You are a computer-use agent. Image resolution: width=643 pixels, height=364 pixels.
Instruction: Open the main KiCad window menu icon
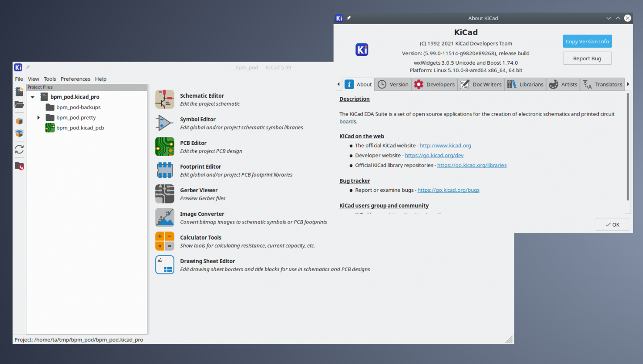click(x=18, y=67)
